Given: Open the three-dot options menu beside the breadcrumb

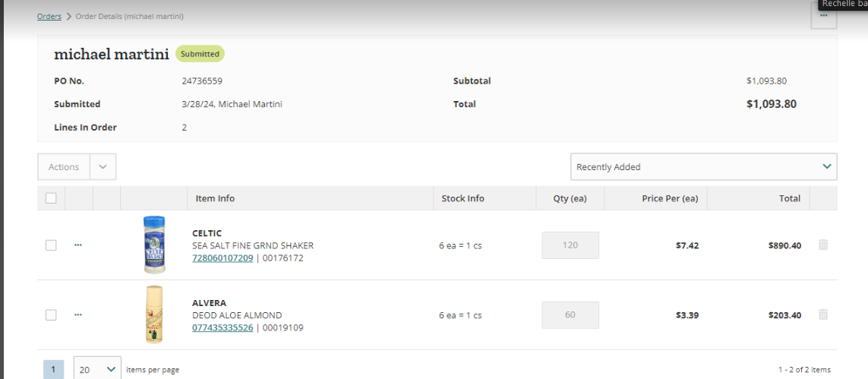Looking at the screenshot, I should pos(824,17).
